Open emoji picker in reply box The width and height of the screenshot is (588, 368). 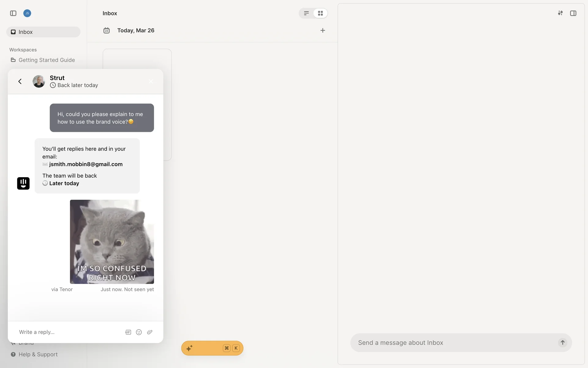tap(139, 332)
